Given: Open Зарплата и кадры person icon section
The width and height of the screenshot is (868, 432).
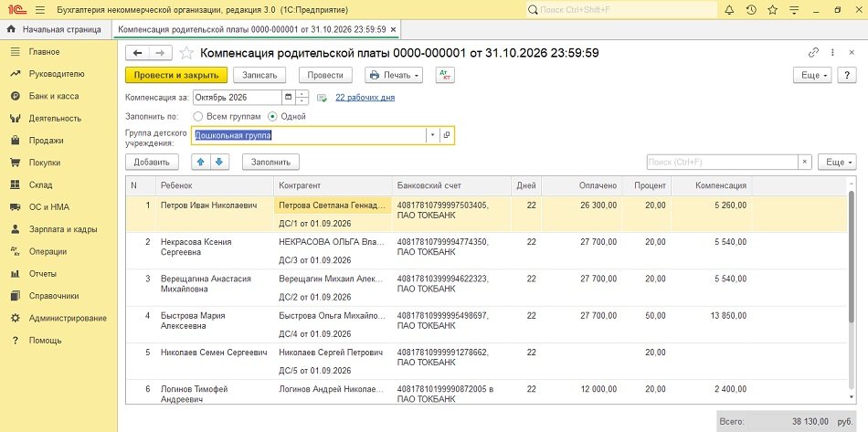Looking at the screenshot, I should pos(16,229).
